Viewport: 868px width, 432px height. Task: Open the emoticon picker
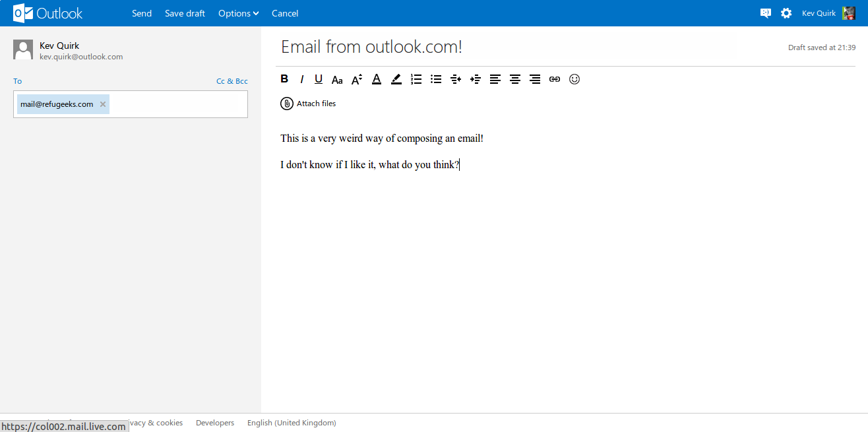(574, 79)
